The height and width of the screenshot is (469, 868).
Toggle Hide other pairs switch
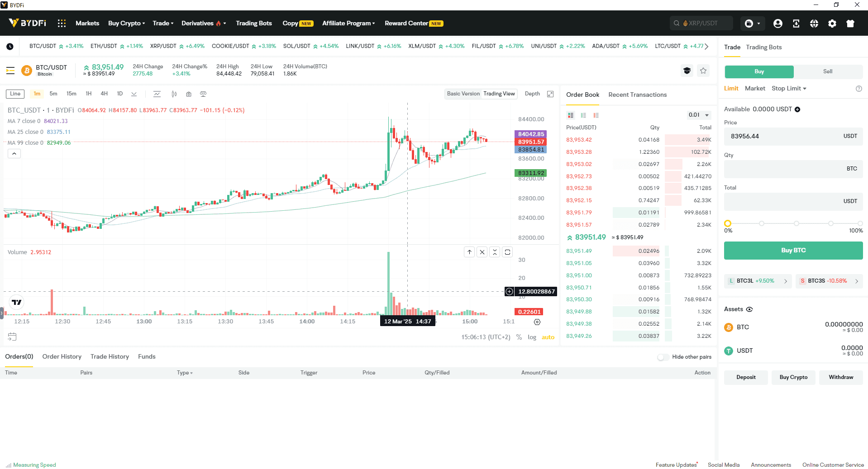point(663,357)
